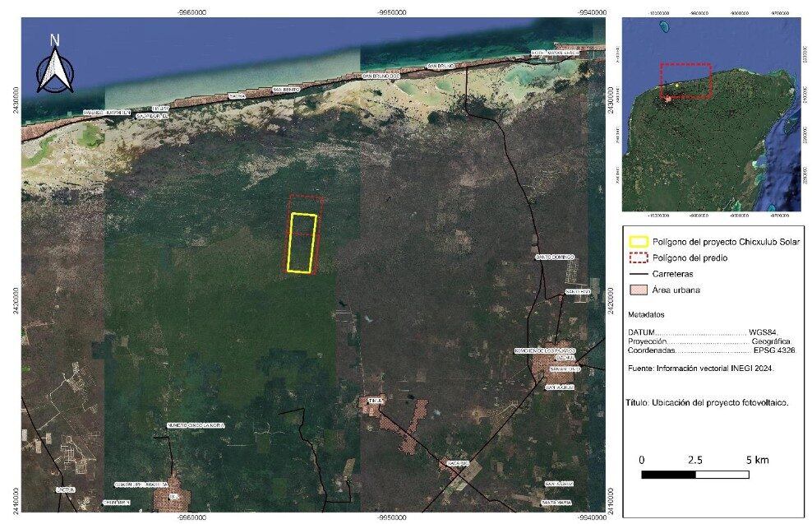Click the red dashed predio legend symbol
The width and height of the screenshot is (812, 524).
click(x=638, y=257)
